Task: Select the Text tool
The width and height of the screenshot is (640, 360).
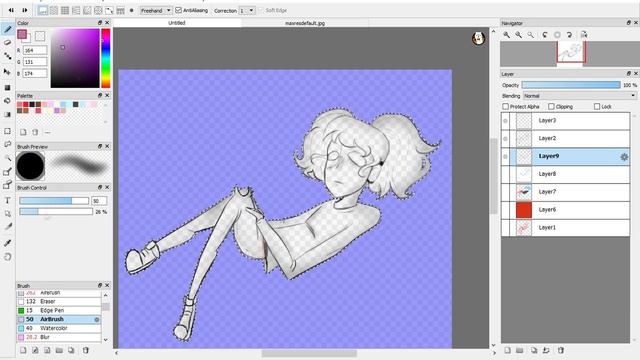Action: click(x=7, y=200)
